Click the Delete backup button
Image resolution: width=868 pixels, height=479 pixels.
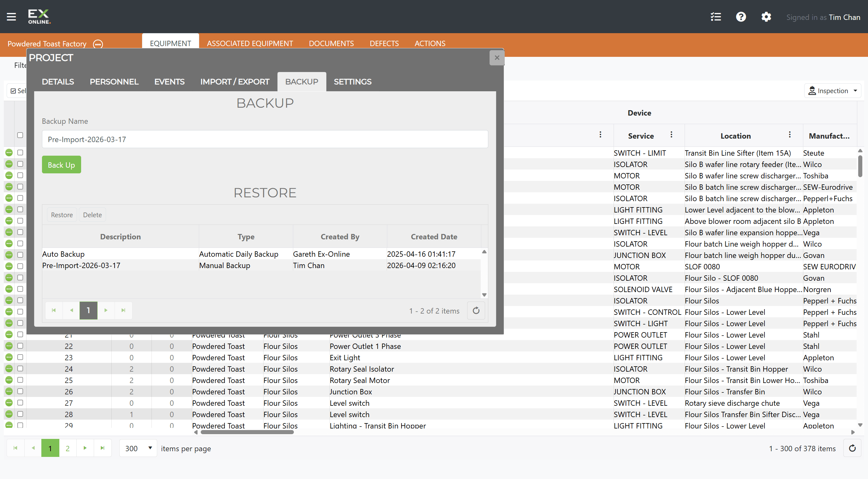92,215
